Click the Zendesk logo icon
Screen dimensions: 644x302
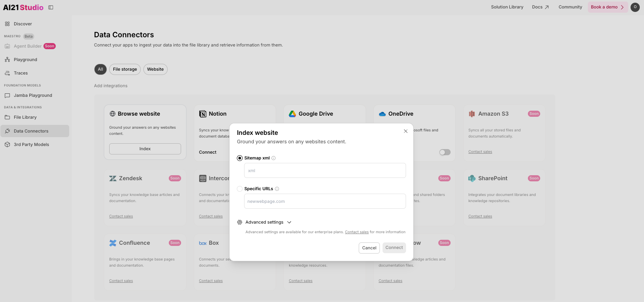[113, 178]
